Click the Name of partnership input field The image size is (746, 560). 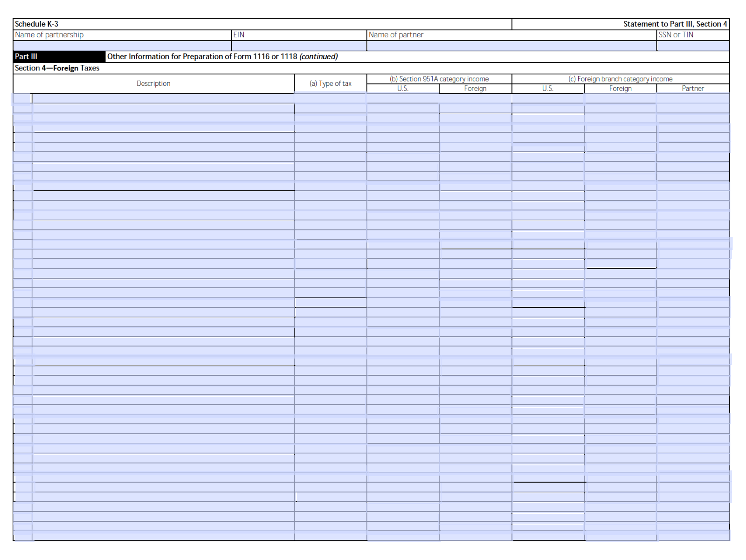pos(122,46)
